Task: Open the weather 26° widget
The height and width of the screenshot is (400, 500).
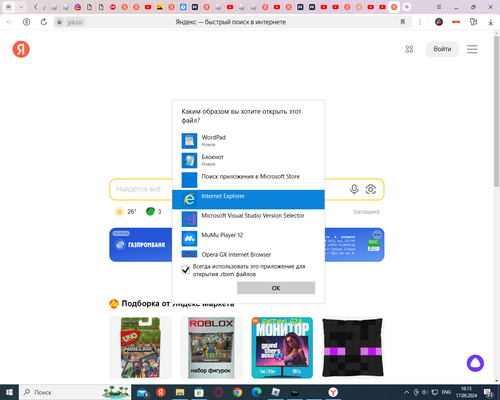Action: [125, 212]
